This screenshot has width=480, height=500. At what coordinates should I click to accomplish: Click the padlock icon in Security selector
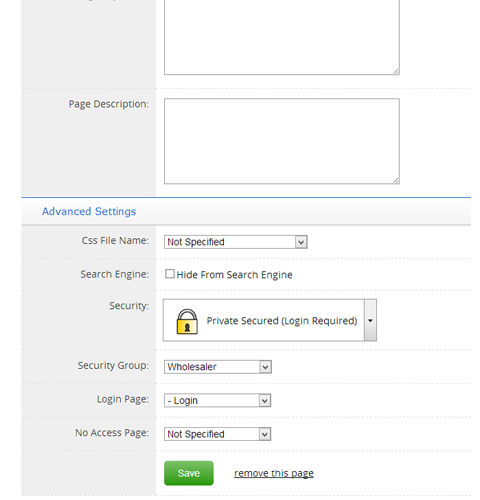tap(187, 321)
